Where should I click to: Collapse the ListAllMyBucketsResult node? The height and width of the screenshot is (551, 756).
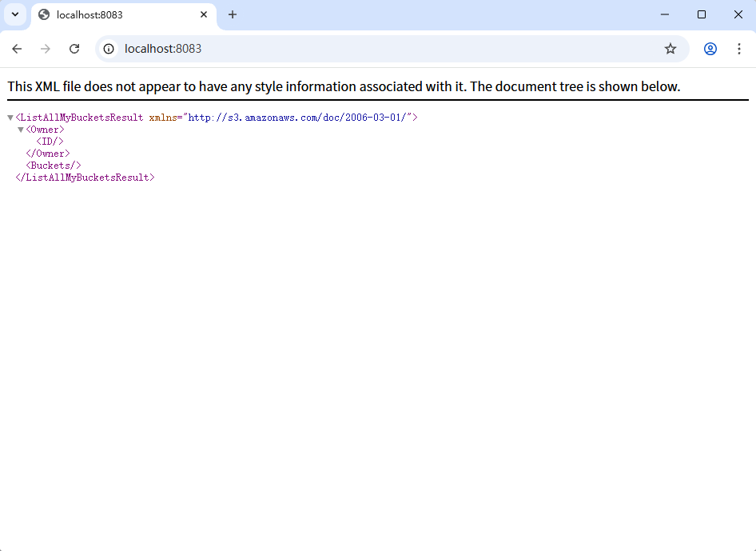point(10,118)
